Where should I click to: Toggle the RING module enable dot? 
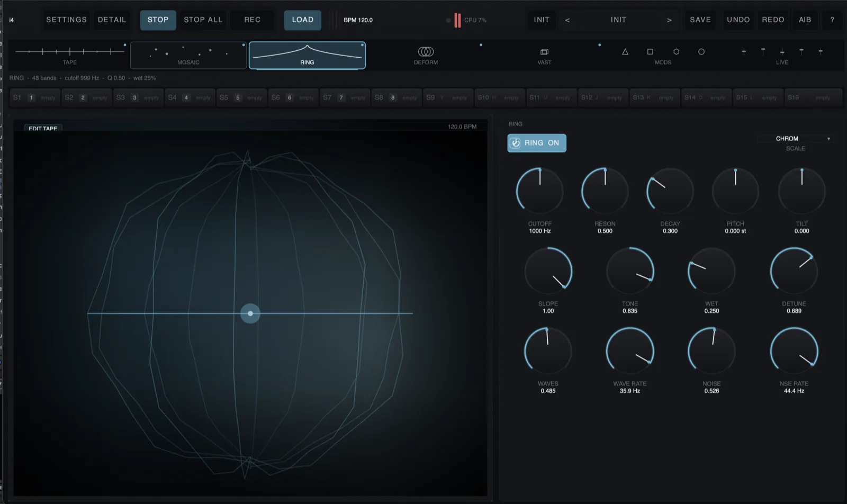[362, 45]
